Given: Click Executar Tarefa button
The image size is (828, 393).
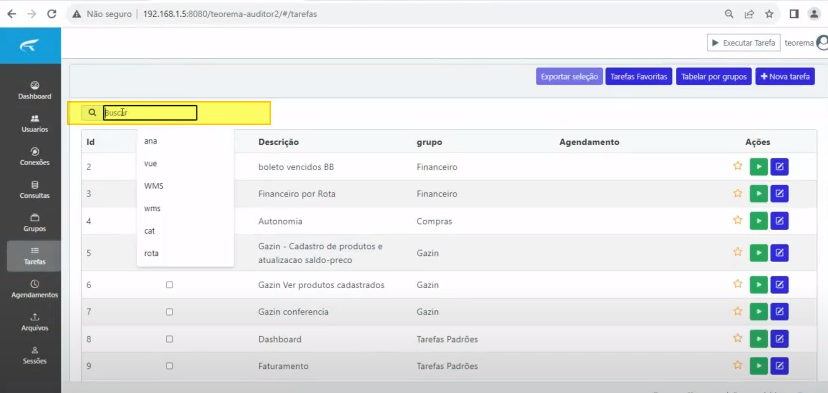Looking at the screenshot, I should tap(744, 43).
